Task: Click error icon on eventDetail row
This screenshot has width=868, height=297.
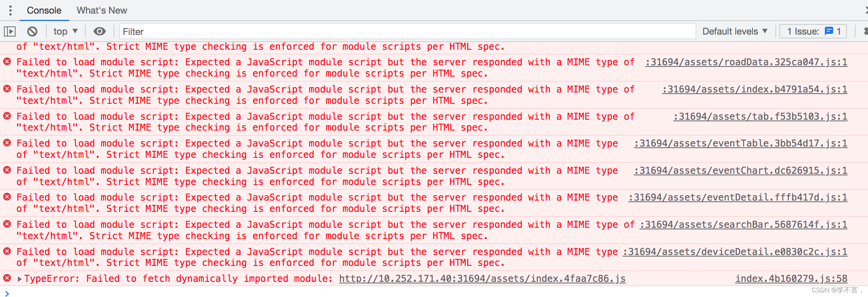Action: coord(7,197)
